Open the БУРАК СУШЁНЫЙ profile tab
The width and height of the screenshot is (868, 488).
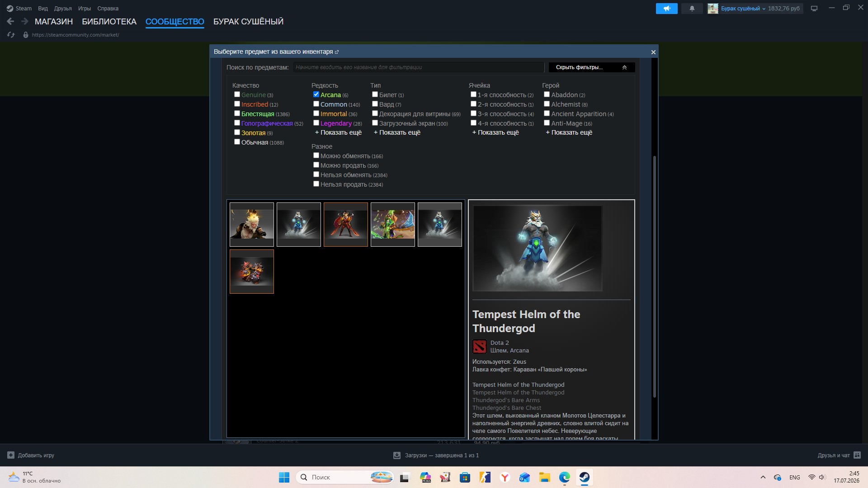coord(248,22)
